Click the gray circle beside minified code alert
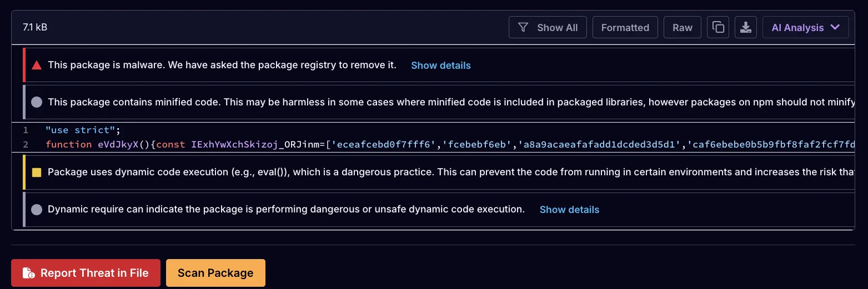Image resolution: width=868 pixels, height=289 pixels. (x=37, y=102)
